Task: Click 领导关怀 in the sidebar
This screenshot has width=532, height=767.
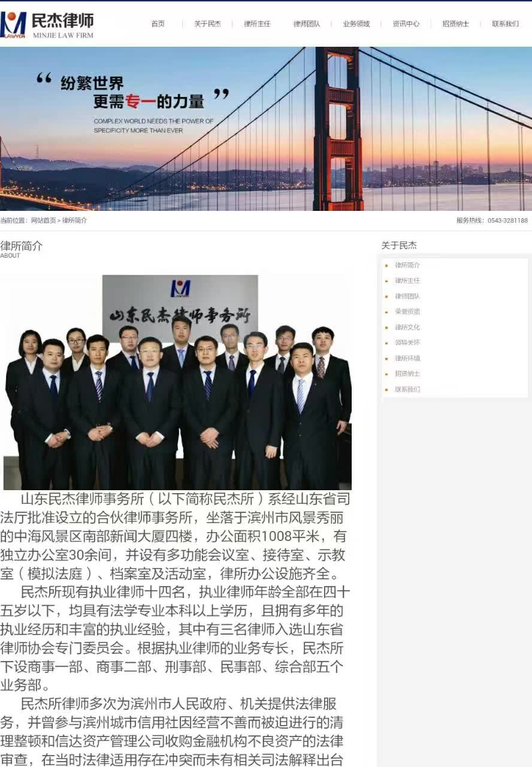Action: [x=407, y=343]
